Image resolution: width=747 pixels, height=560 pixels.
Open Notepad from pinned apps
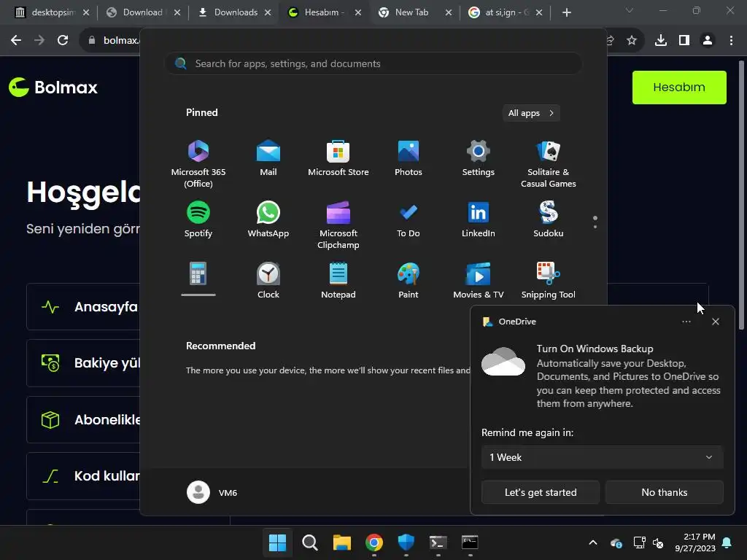(x=338, y=280)
